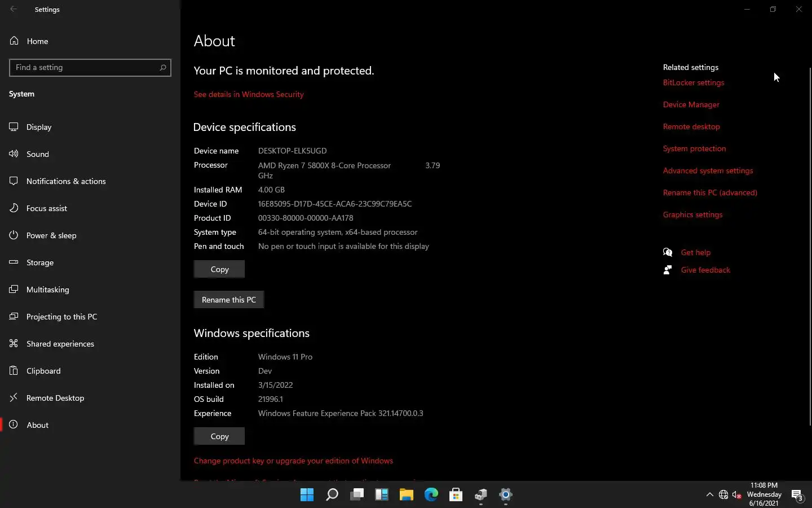The width and height of the screenshot is (812, 508).
Task: Open Remote desktop related link
Action: [691, 126]
